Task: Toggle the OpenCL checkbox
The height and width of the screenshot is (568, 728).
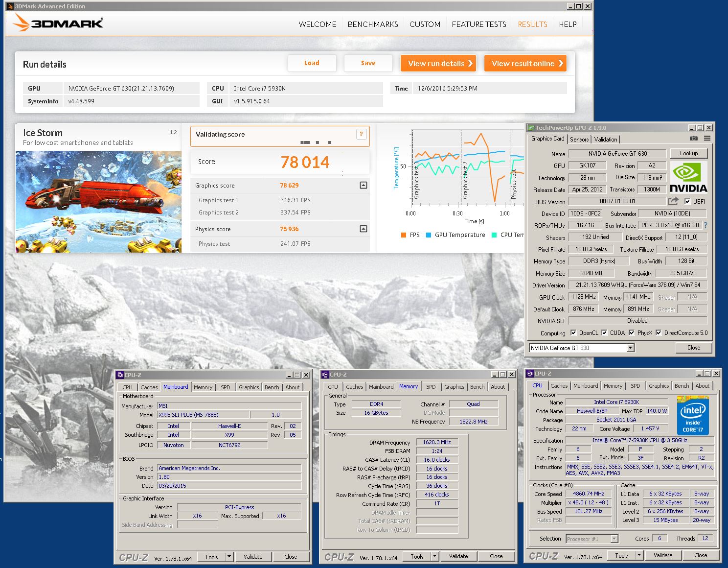Action: (x=573, y=332)
